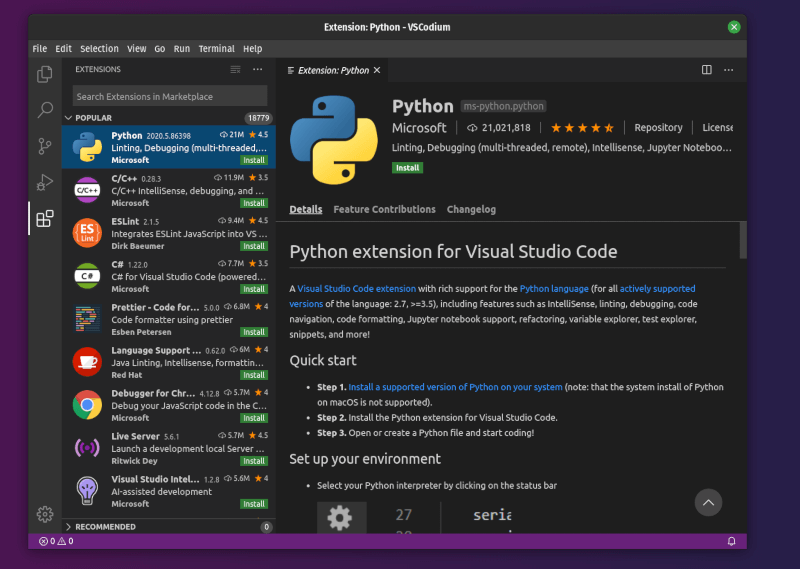Open the Explorer view in activity bar
The width and height of the screenshot is (800, 569).
click(x=45, y=74)
